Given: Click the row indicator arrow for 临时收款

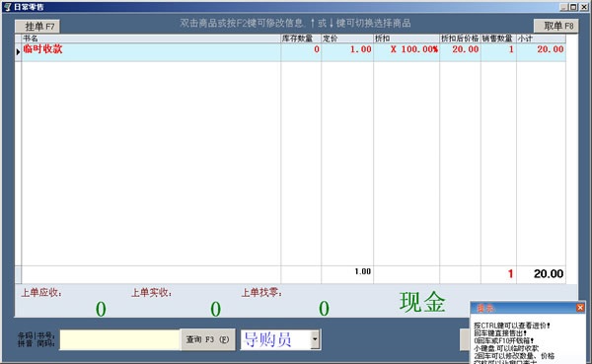Looking at the screenshot, I should pos(18,52).
